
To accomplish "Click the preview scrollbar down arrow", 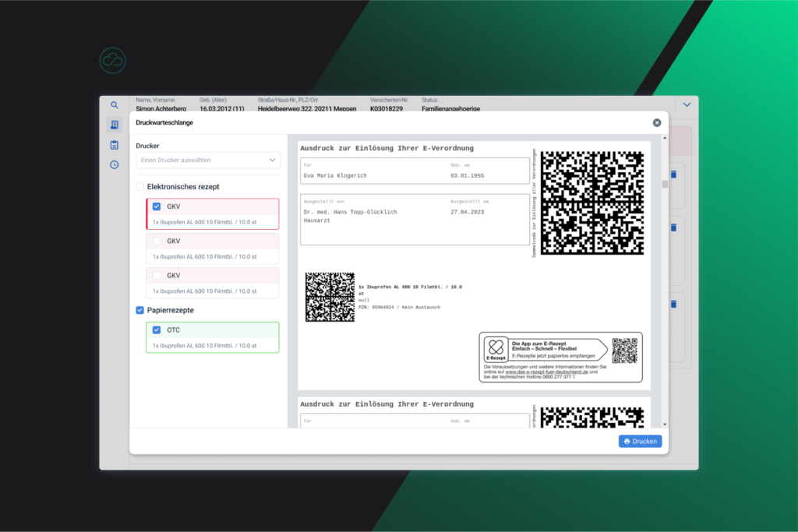I will [665, 425].
